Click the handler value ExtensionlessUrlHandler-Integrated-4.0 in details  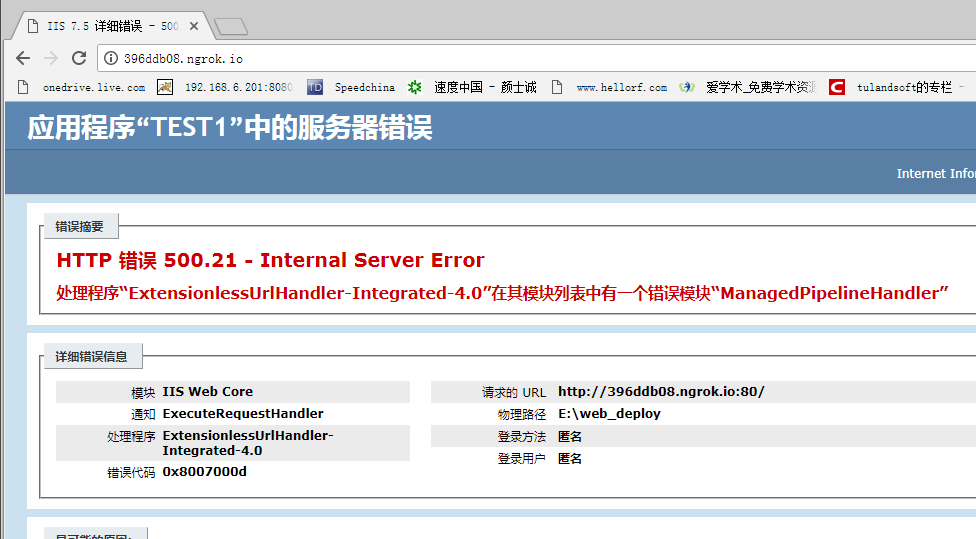[x=248, y=443]
